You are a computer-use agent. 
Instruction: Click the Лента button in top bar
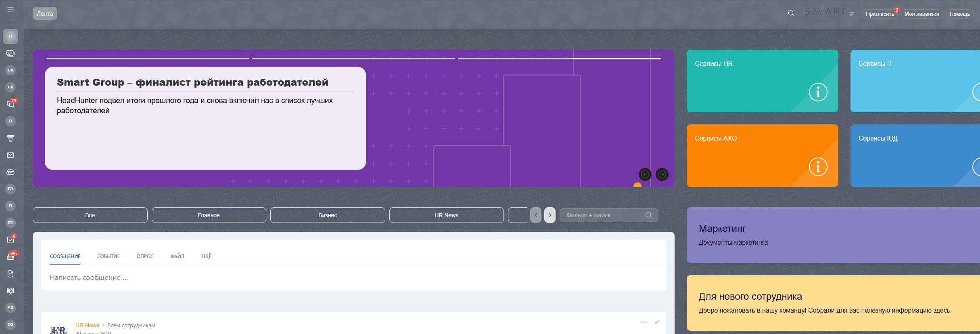(x=45, y=14)
